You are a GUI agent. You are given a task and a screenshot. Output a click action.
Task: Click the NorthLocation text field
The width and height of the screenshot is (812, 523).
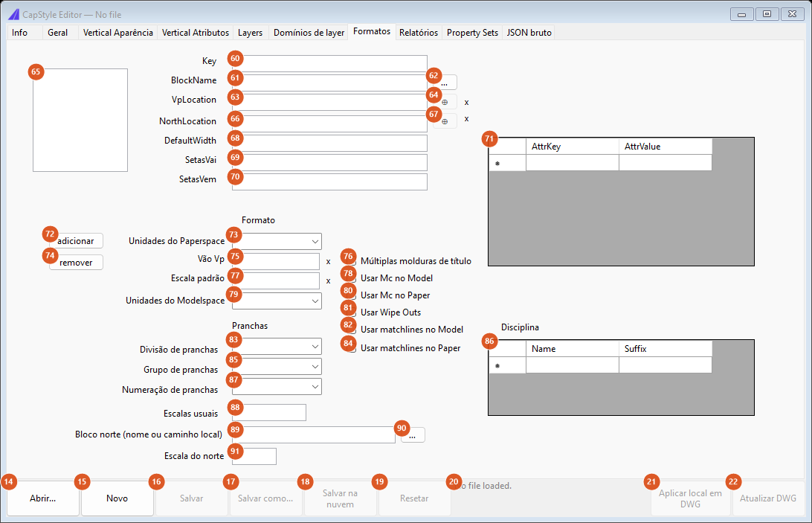tap(329, 123)
